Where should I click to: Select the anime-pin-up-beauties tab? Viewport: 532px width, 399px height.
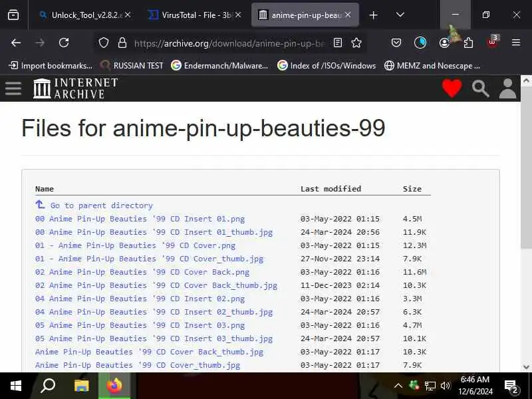tap(305, 15)
